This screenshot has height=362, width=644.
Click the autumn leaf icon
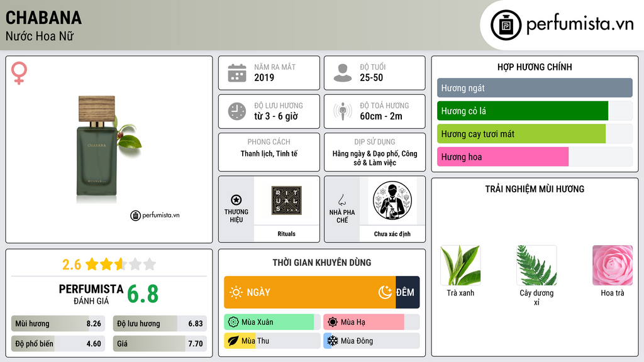233,341
